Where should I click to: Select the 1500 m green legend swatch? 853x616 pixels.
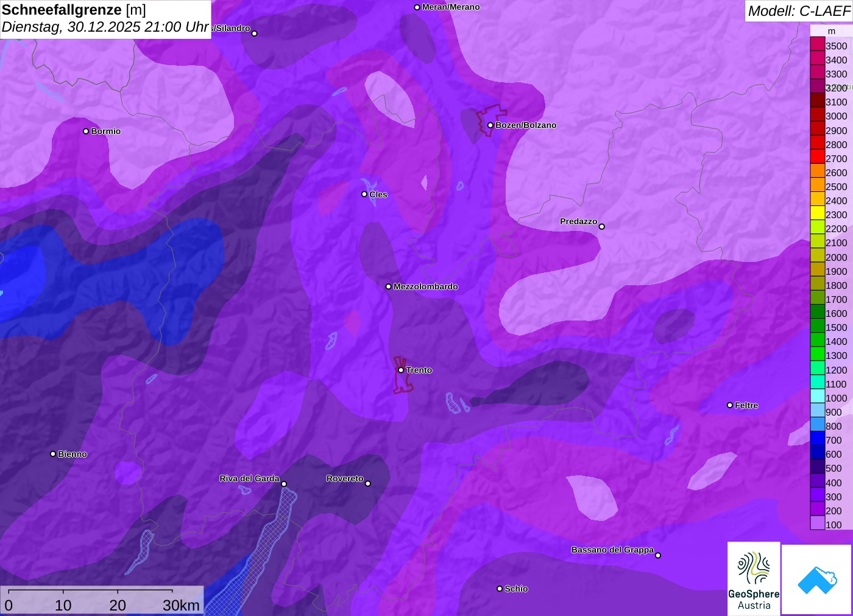point(817,326)
